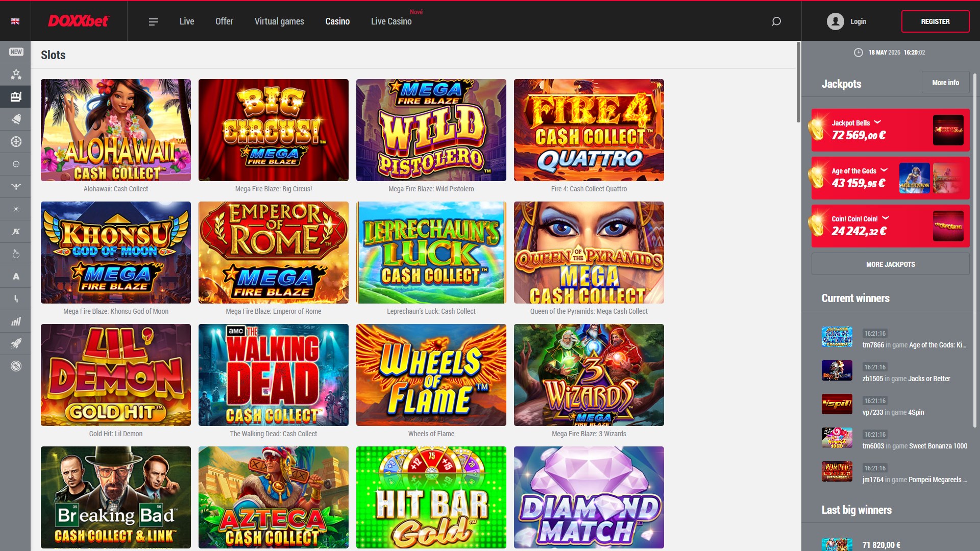Open the Lil Demon Gold Hit thumbnail
Screen dimensions: 980x551
(116, 375)
